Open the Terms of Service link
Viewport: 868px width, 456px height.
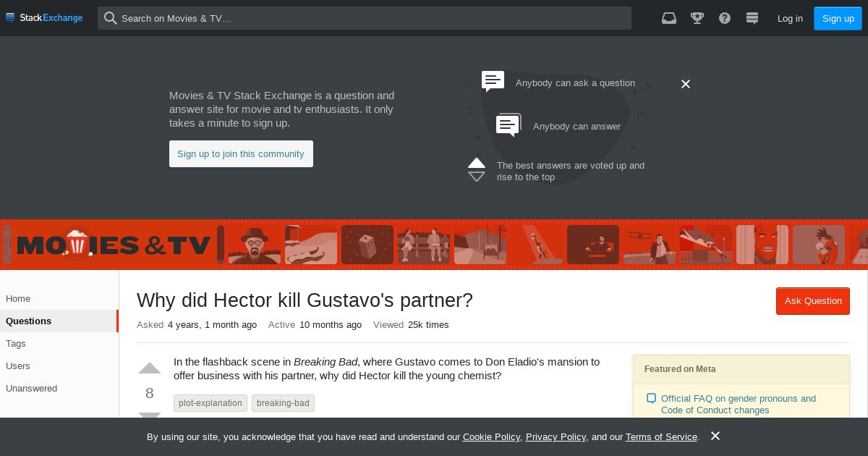coord(661,436)
